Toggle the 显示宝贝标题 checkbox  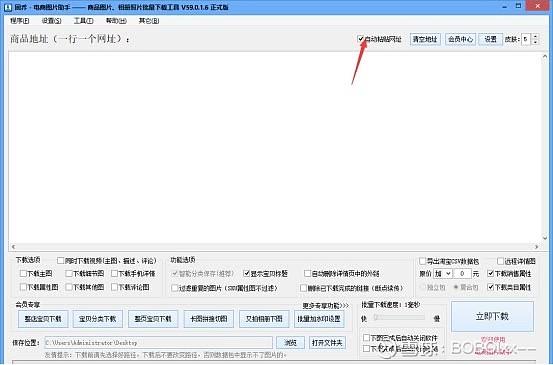tap(247, 273)
